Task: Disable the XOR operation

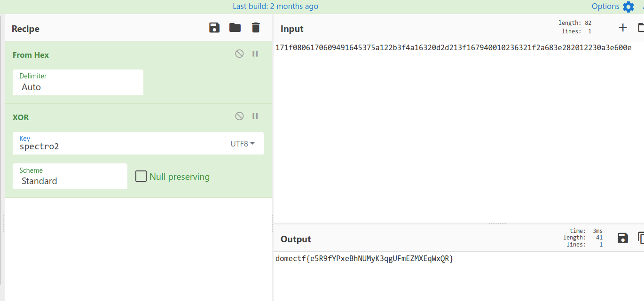Action: (x=239, y=116)
